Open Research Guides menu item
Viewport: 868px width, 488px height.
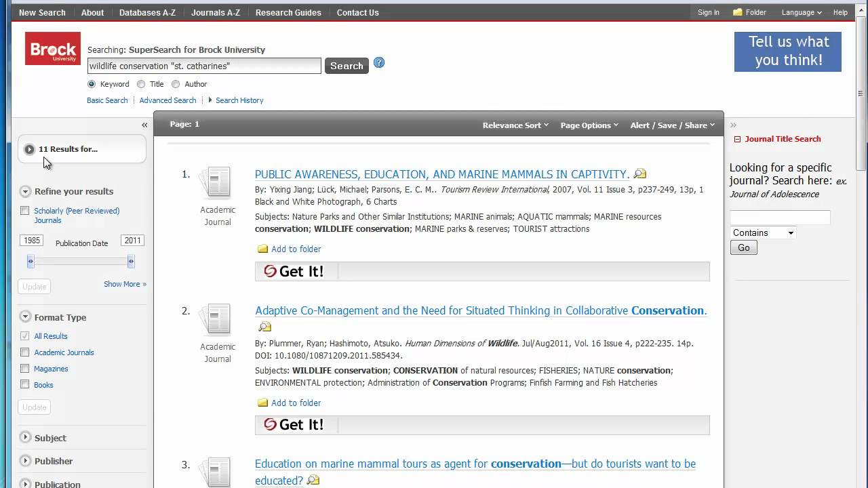288,12
